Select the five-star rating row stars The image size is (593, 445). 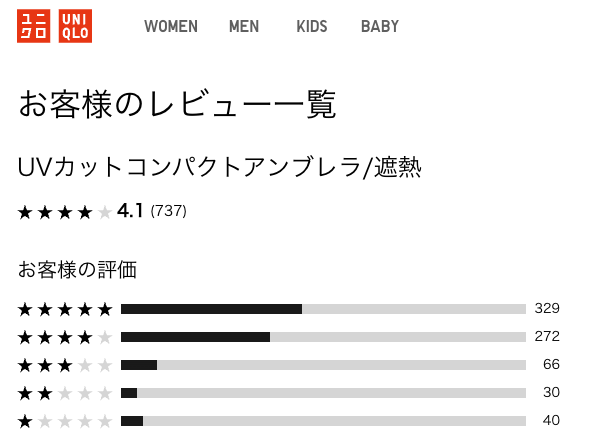65,309
